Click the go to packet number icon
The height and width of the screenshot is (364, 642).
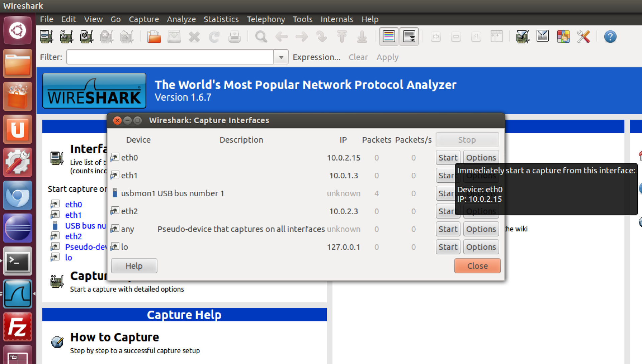[x=322, y=37]
